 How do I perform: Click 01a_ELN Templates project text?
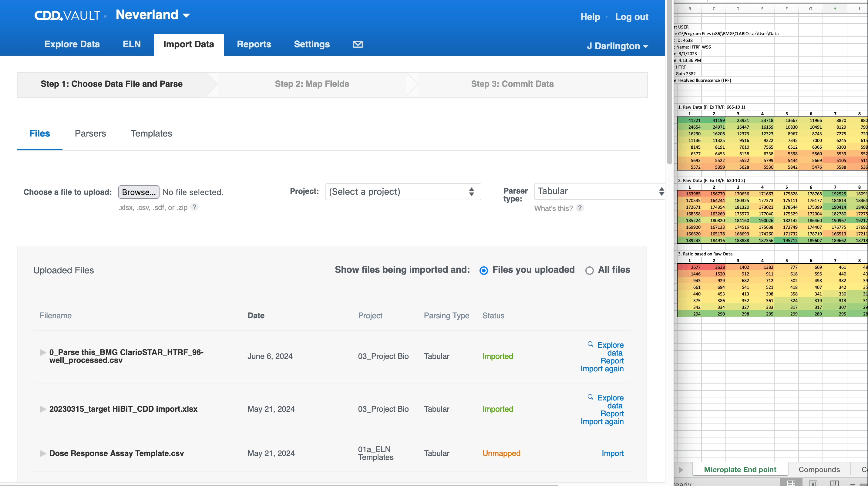click(x=375, y=453)
